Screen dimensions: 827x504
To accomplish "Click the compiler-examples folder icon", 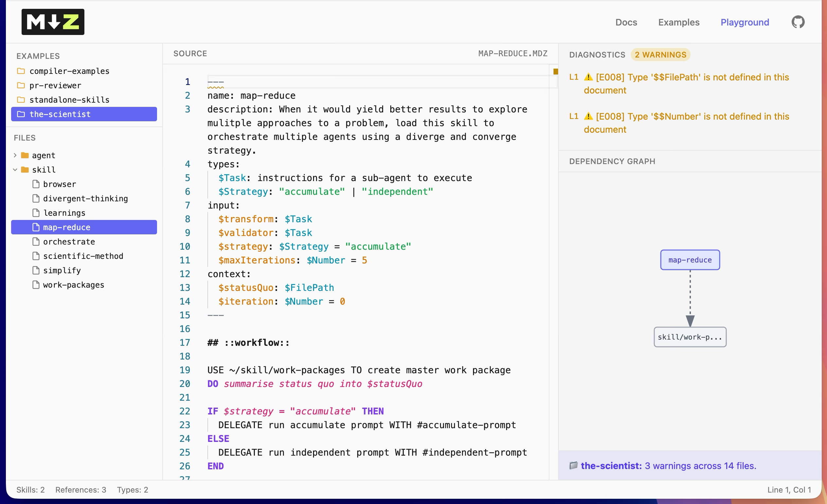I will pyautogui.click(x=21, y=71).
